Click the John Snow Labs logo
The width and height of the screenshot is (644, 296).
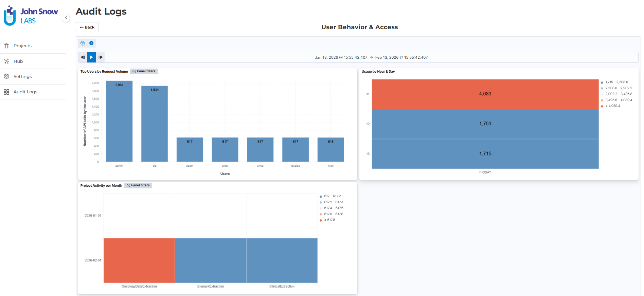click(31, 16)
